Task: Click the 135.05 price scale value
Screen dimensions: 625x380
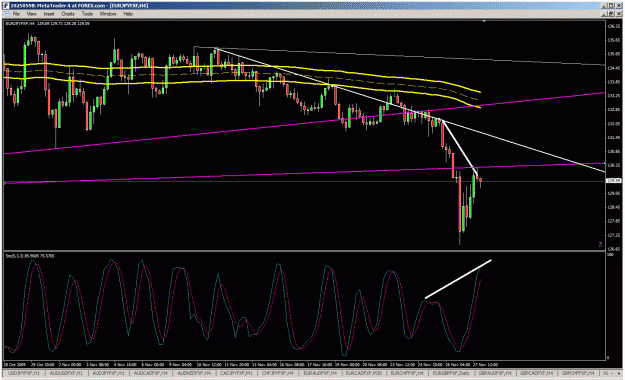Action: click(614, 54)
